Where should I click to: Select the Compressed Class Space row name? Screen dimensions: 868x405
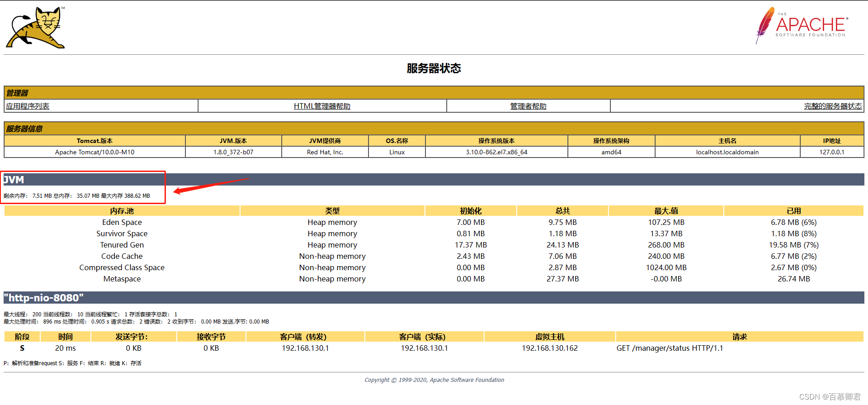click(x=122, y=267)
